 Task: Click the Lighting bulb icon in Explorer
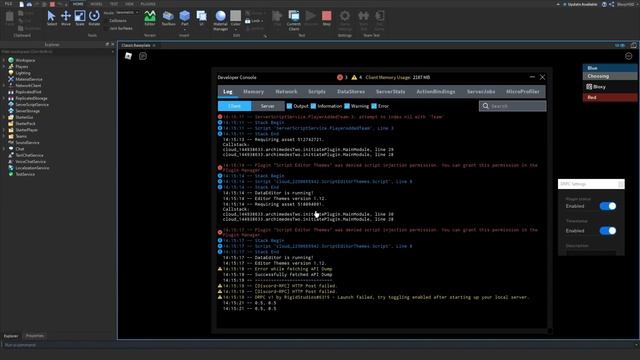[11, 73]
